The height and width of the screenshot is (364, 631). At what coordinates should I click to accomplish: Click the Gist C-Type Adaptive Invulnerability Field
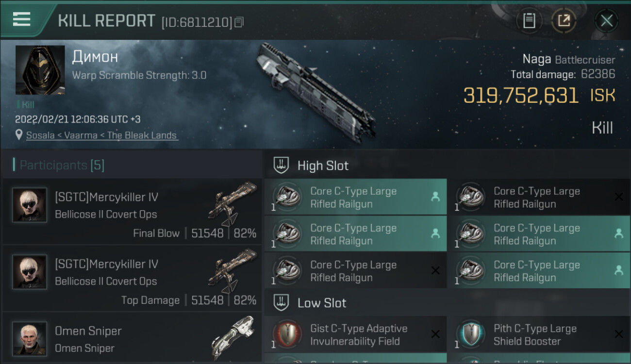tap(355, 334)
